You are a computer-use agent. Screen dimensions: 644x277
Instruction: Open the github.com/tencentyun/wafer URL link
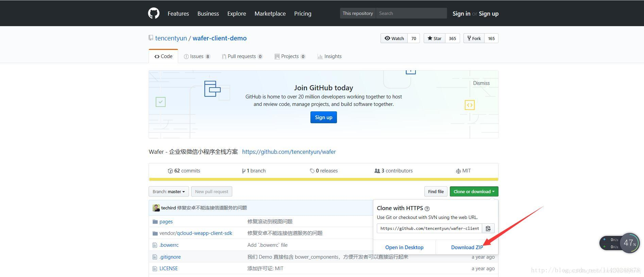[289, 152]
